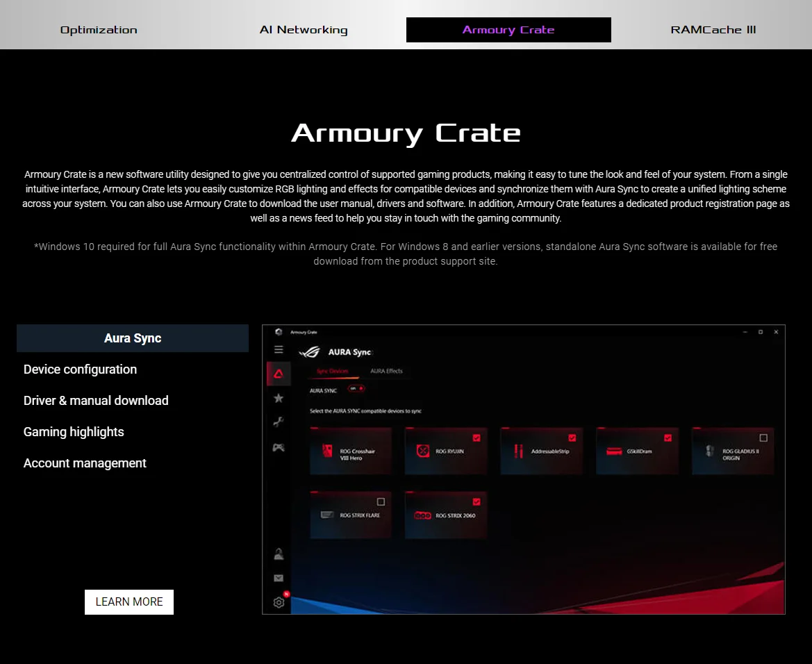Open Account management feature
The width and height of the screenshot is (812, 664).
[85, 463]
